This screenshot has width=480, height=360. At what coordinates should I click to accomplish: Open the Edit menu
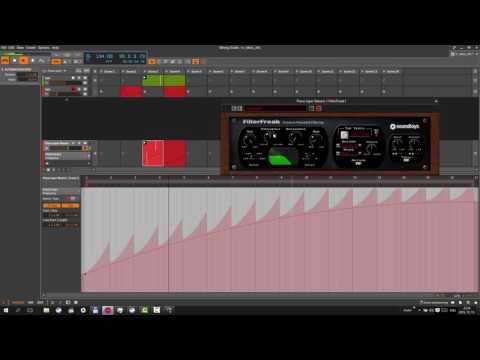pos(11,48)
